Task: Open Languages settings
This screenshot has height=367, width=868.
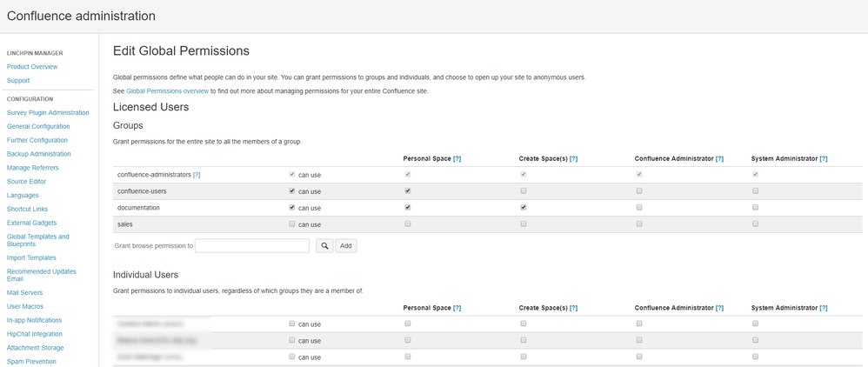Action: [23, 196]
